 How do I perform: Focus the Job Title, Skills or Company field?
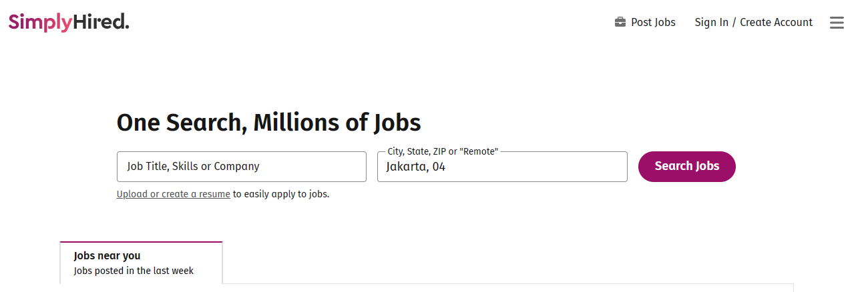(241, 167)
